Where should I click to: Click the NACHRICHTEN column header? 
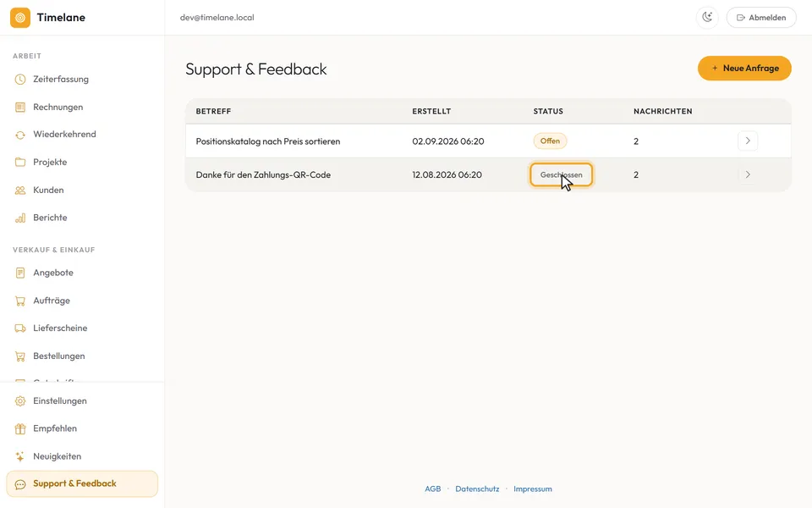point(663,112)
